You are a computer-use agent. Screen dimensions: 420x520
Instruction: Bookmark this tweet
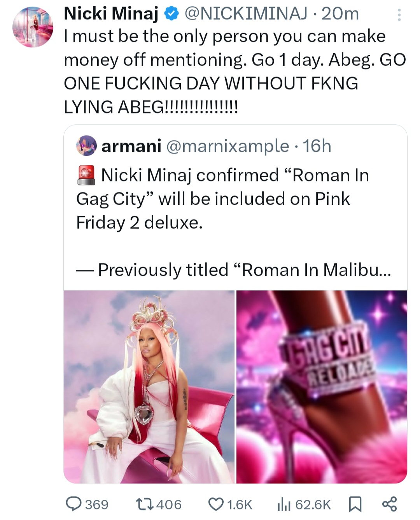coord(355,504)
